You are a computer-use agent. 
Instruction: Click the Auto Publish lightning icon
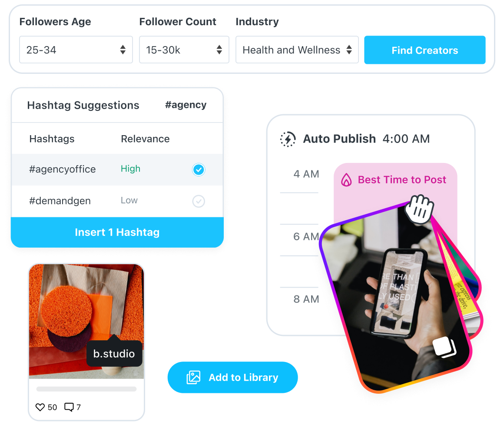(287, 139)
